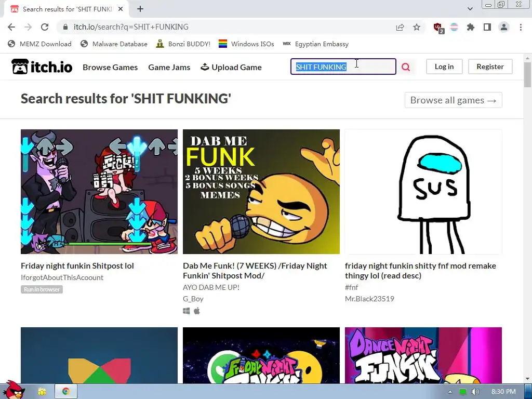This screenshot has width=532, height=399.
Task: Click the padlock site info icon
Action: coord(66,27)
